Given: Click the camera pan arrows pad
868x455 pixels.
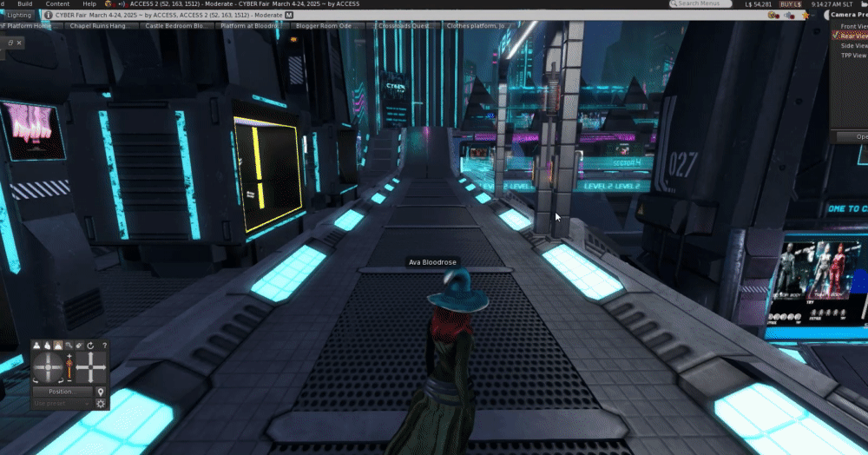Looking at the screenshot, I should 91,367.
